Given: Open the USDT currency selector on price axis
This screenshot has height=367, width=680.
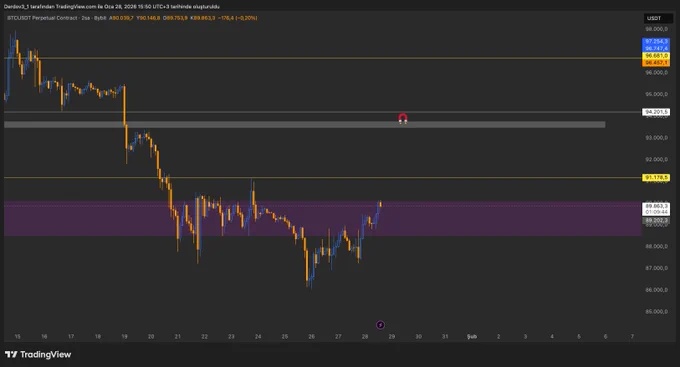Looking at the screenshot, I should [658, 18].
